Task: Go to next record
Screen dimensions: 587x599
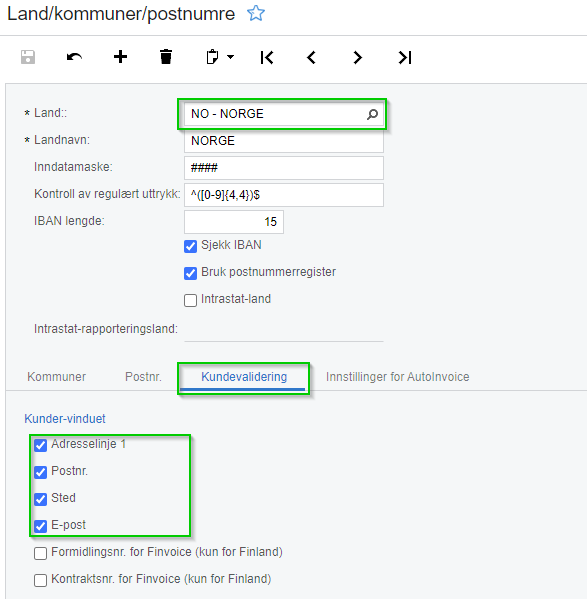Action: coord(357,58)
